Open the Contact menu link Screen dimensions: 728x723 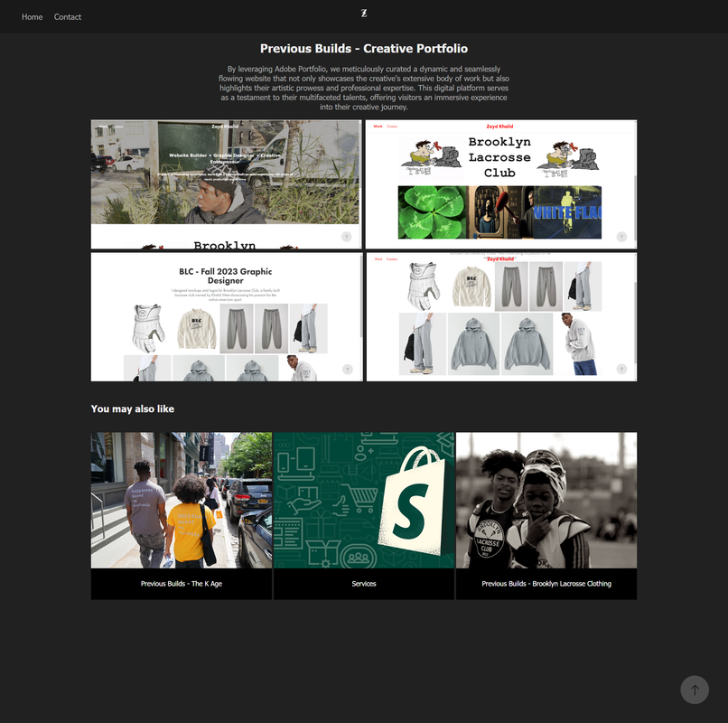68,17
